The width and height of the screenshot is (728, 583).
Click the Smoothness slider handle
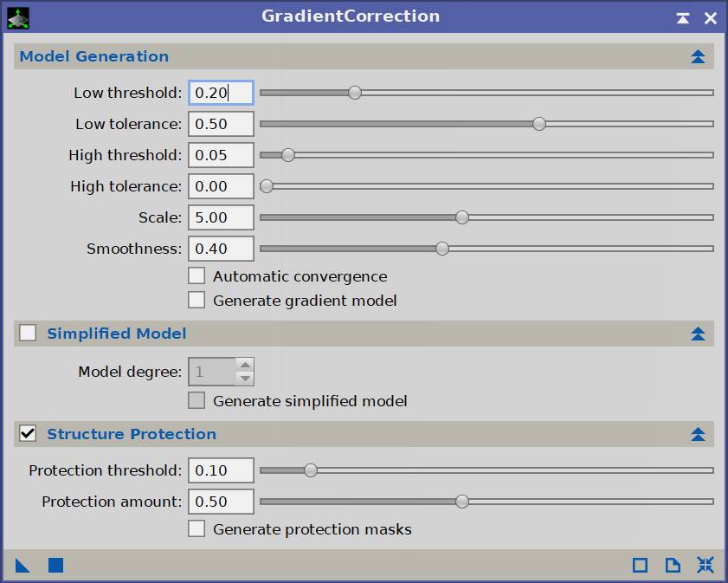(442, 249)
